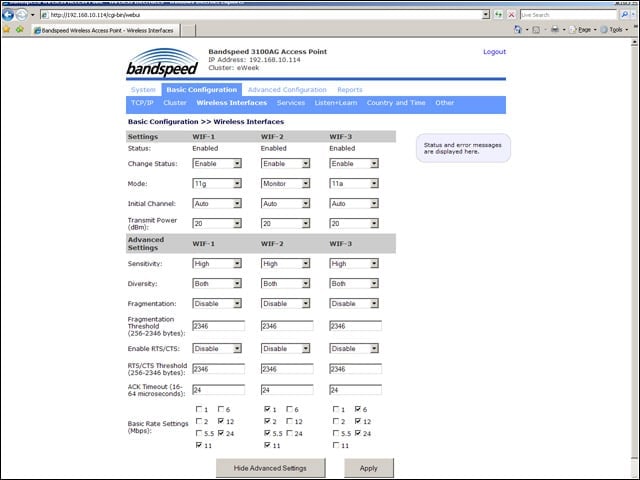The width and height of the screenshot is (640, 480).
Task: Check WIF-3 basic rate 11 Mbps
Action: 336,445
